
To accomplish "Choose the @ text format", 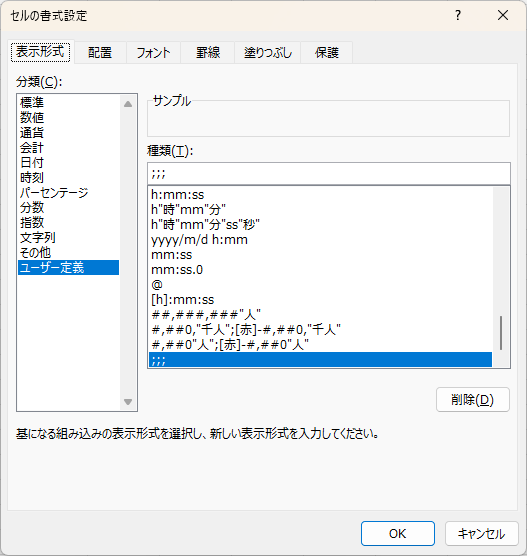I will tap(321, 285).
